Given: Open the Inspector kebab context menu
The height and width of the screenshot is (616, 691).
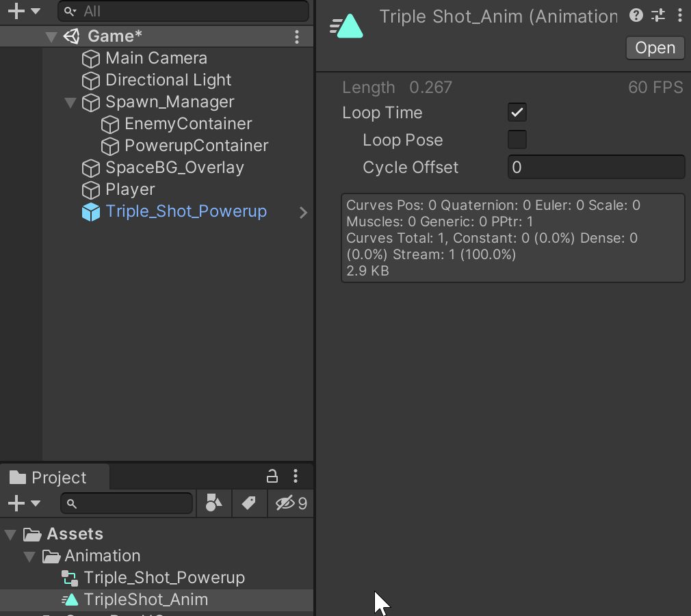Looking at the screenshot, I should (680, 16).
